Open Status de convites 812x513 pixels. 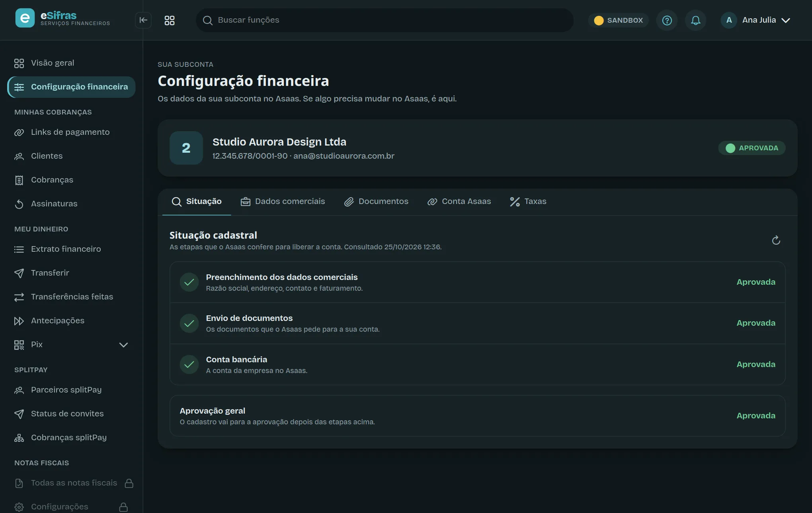click(71, 414)
